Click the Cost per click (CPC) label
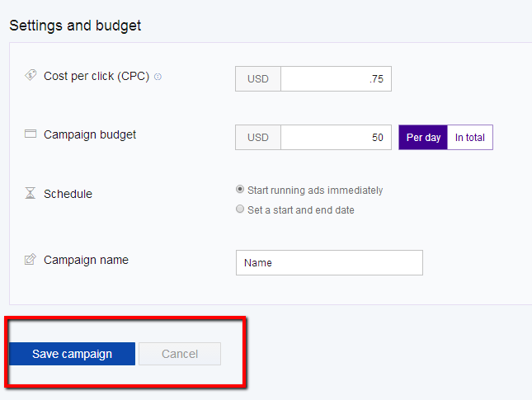Screen dimensions: 532x400 [97, 77]
